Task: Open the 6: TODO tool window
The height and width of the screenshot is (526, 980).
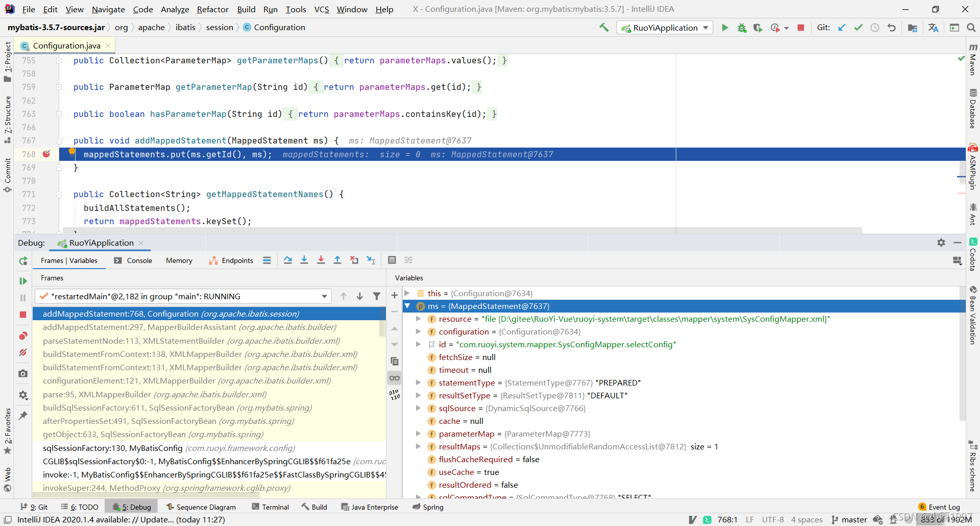Action: pos(80,507)
